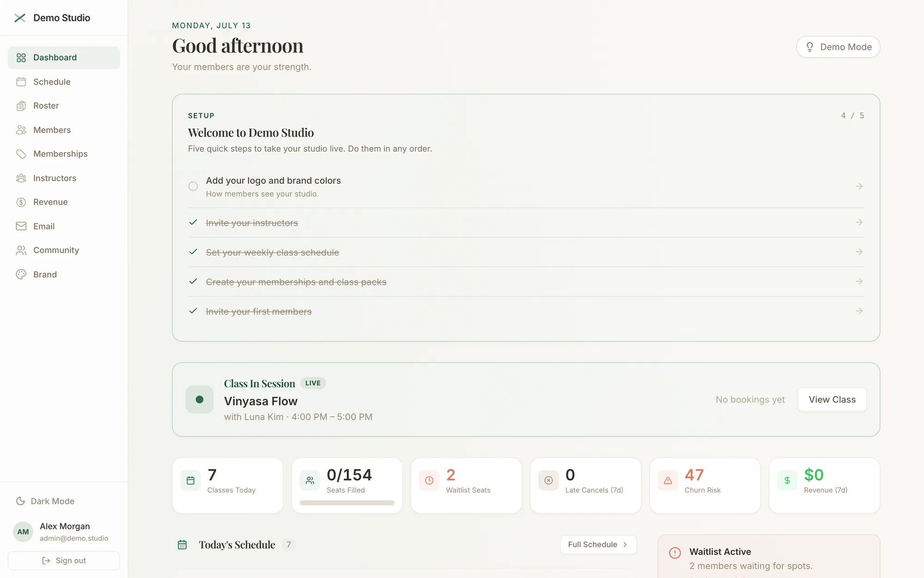Click the Demo Studio name in the header
This screenshot has height=578, width=924.
61,18
